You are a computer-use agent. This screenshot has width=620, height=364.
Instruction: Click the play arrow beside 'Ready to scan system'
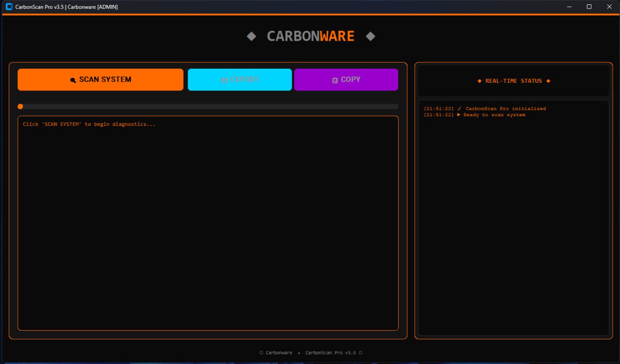pos(459,115)
